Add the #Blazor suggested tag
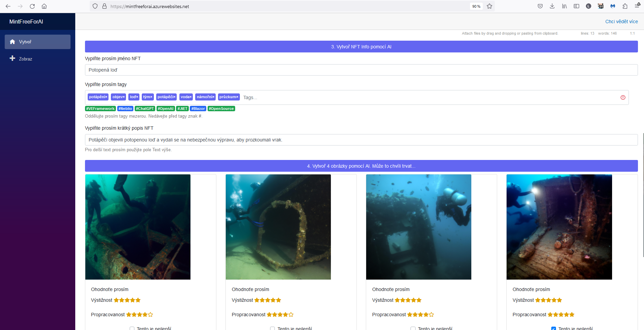Screen dimensions: 644x330 [198, 109]
